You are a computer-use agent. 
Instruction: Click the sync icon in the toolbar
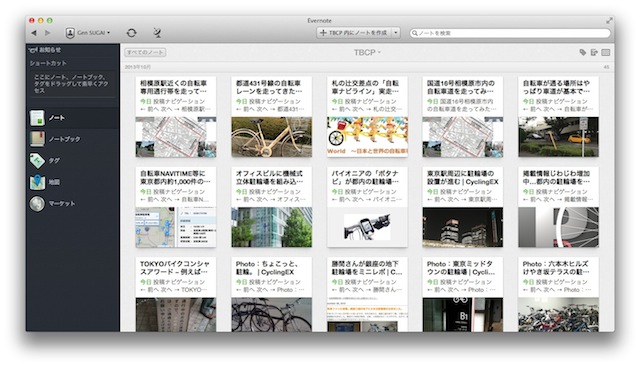coord(131,33)
